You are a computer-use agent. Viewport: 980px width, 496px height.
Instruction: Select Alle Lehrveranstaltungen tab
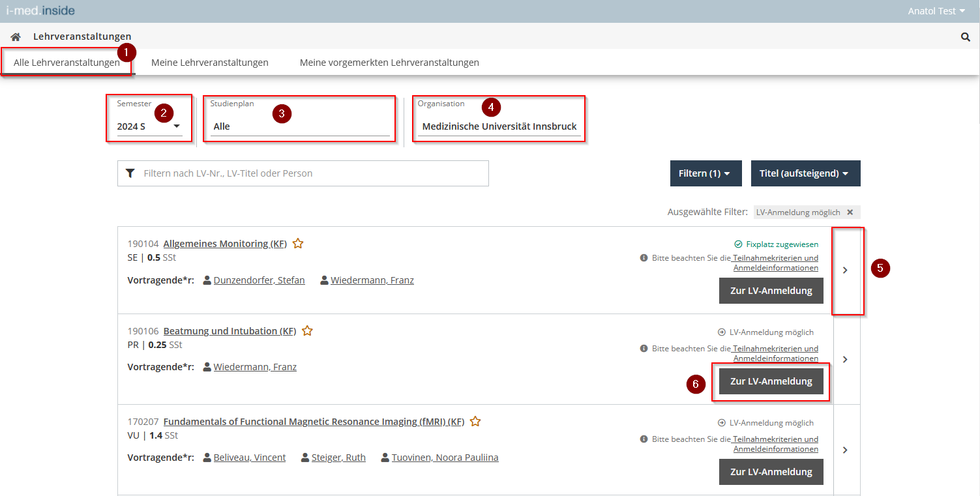[x=67, y=63]
